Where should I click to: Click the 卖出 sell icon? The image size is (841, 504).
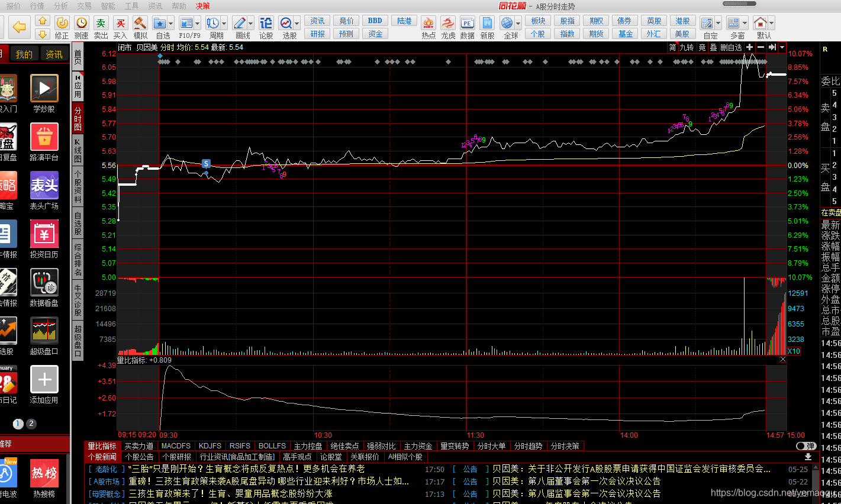(x=101, y=23)
